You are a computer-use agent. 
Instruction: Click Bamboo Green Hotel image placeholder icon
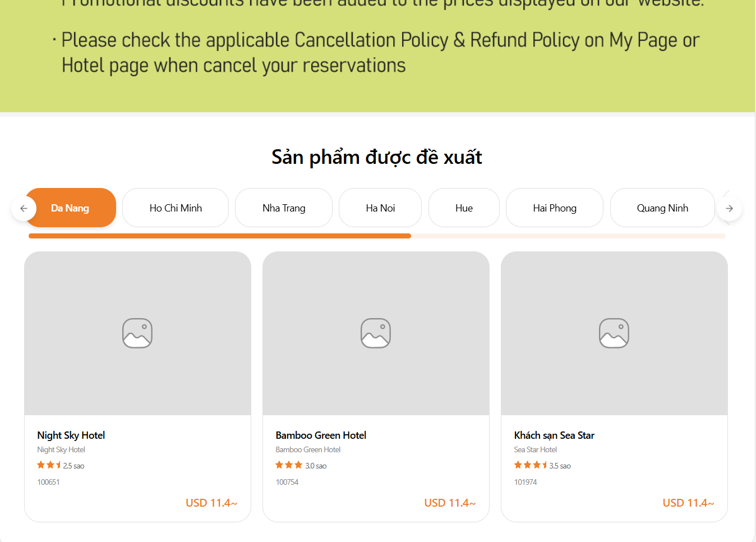pos(376,333)
